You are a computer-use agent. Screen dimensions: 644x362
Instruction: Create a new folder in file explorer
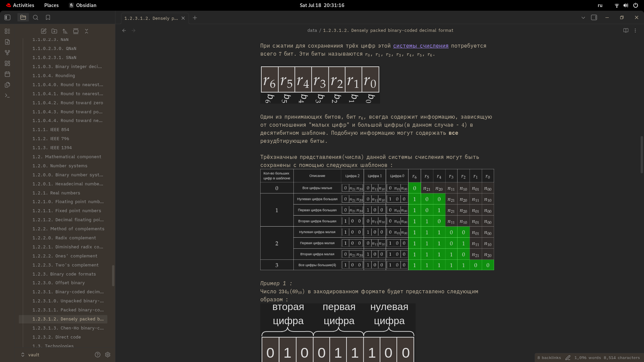tap(54, 31)
